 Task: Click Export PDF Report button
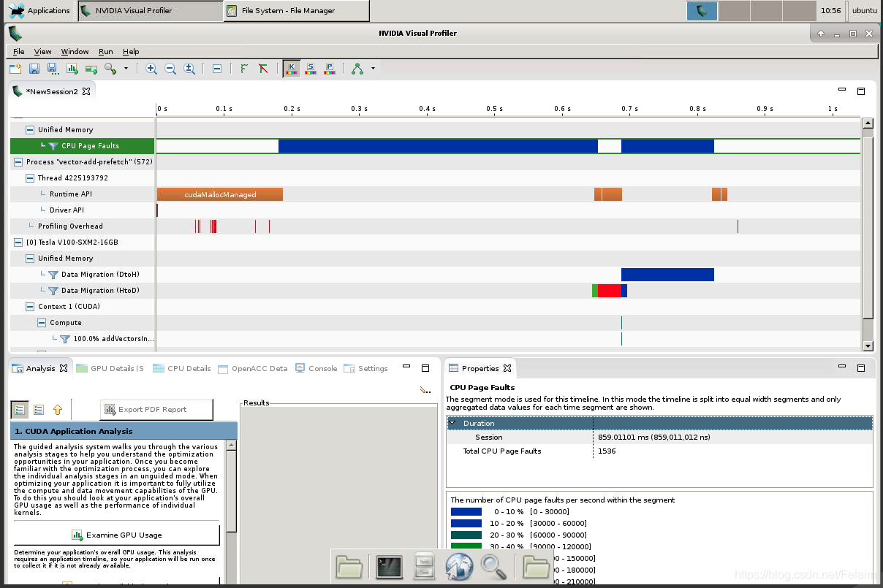(x=156, y=410)
